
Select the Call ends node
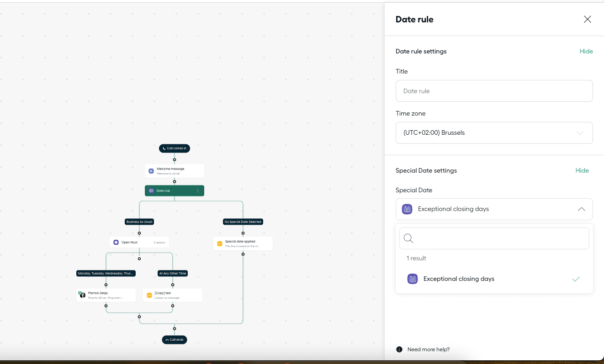175,340
